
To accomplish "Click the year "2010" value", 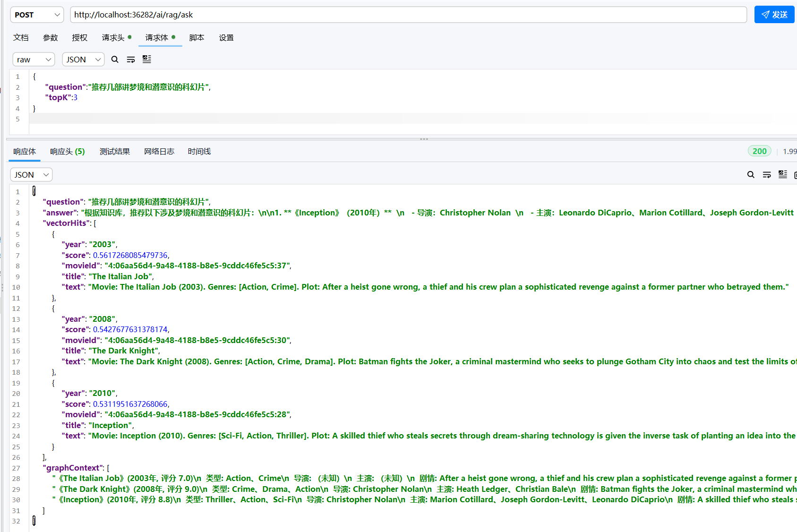I will 102,393.
